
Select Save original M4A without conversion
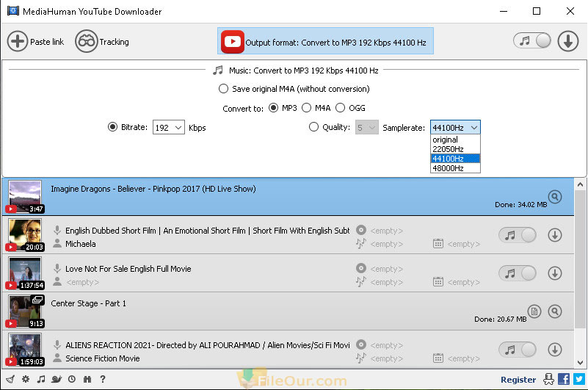223,89
